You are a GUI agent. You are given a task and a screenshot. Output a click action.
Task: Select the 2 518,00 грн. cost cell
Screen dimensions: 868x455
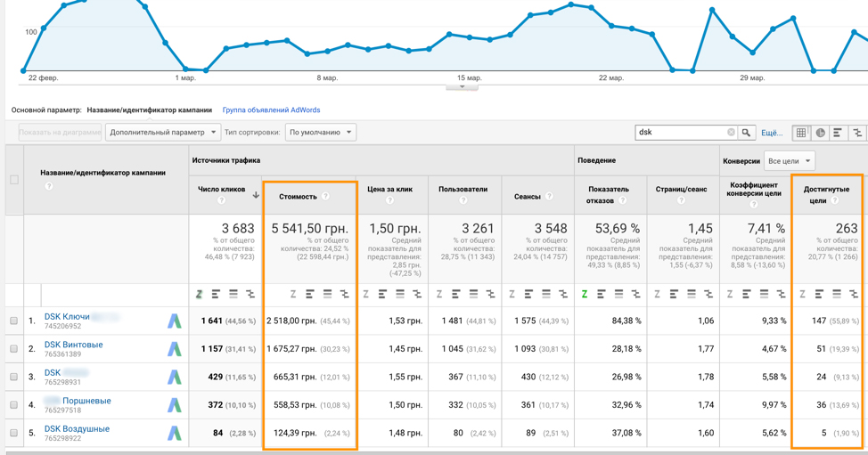tap(291, 321)
